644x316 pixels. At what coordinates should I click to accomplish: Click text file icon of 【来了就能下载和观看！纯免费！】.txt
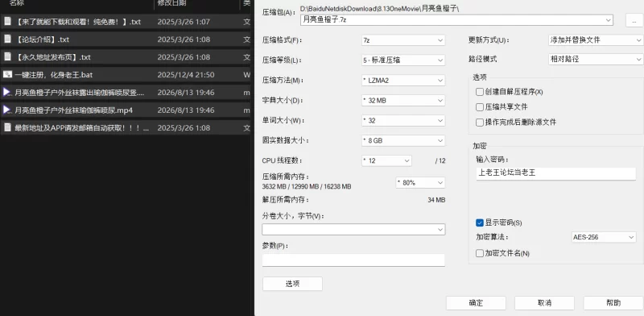click(x=7, y=22)
